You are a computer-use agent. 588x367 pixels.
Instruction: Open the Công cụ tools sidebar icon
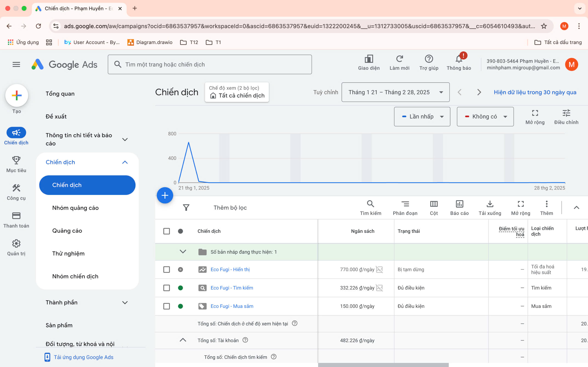[x=16, y=188]
